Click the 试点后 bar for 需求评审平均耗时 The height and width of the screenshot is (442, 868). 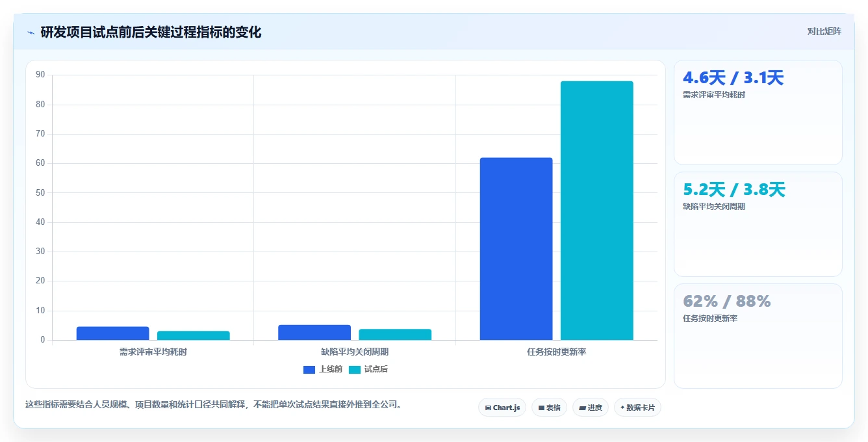pyautogui.click(x=193, y=335)
